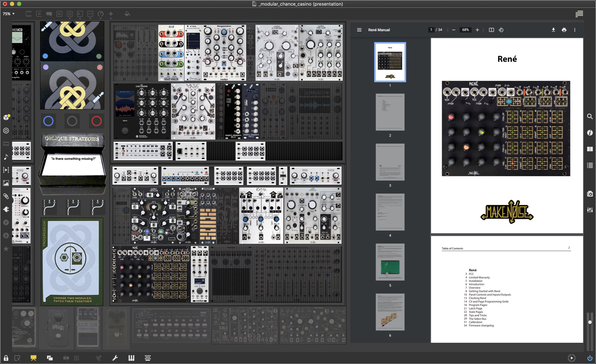Click the toggle object (X box) toolbar icon
596x364 pixels.
pyautogui.click(x=59, y=14)
